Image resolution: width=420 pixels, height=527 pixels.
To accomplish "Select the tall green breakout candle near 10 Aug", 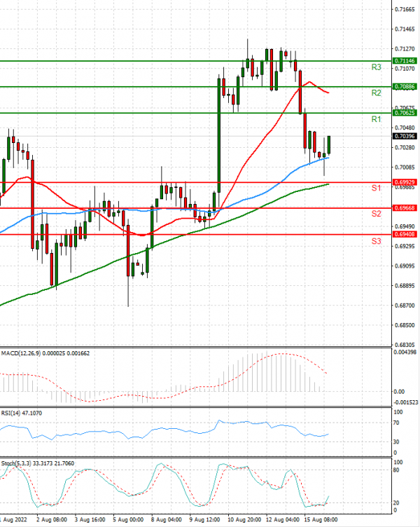I will point(219,135).
